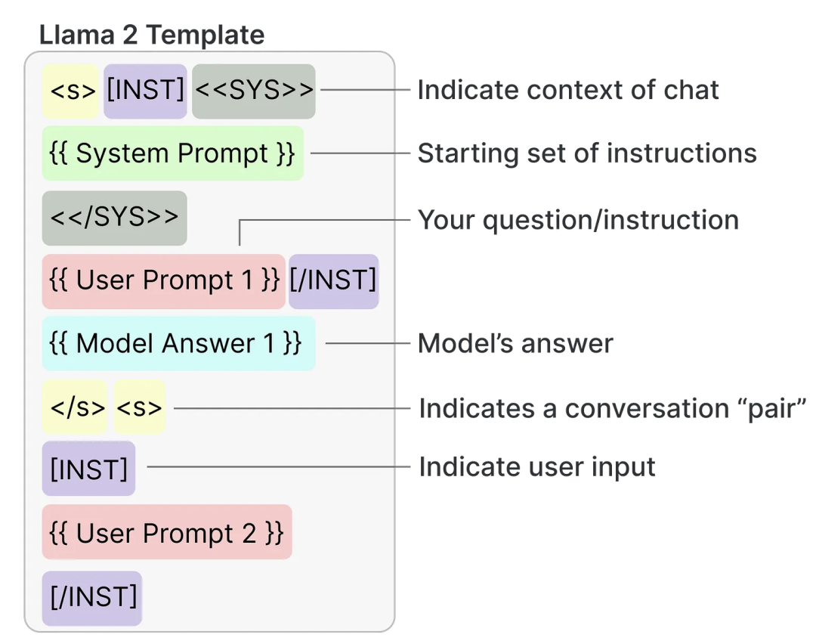816x644 pixels.
Task: Click the [/INST] tag beside User Prompt 1
Action: click(333, 280)
